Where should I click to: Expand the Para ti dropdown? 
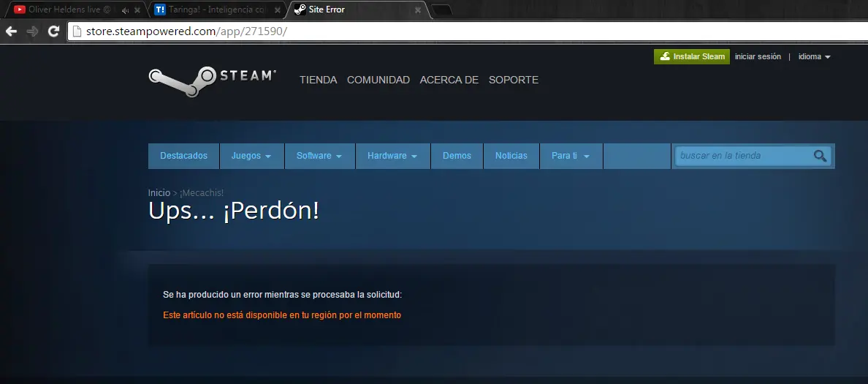(571, 156)
